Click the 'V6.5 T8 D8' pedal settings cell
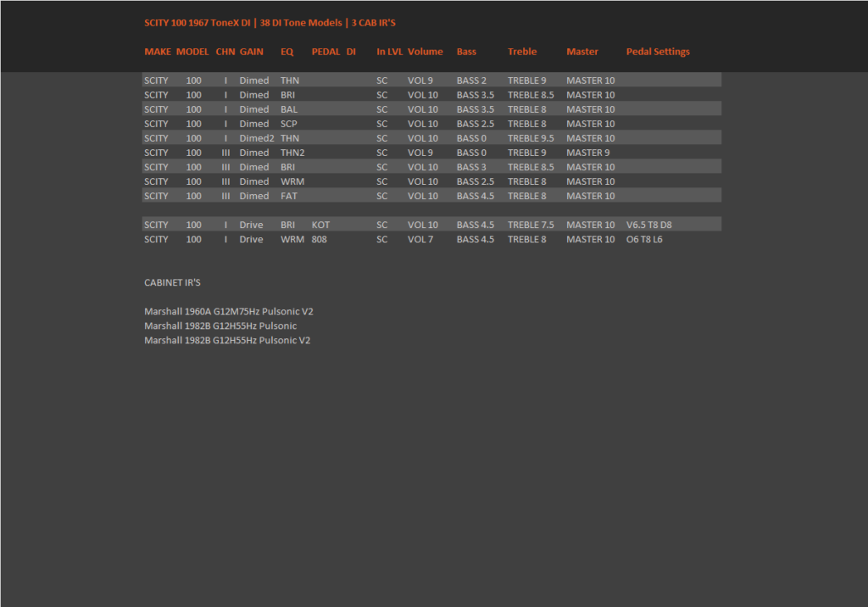 pos(648,225)
